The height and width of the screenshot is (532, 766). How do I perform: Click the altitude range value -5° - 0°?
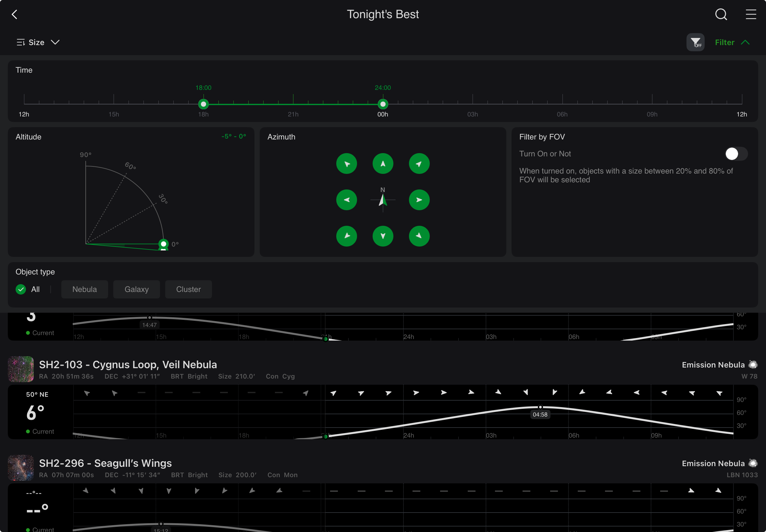pyautogui.click(x=234, y=136)
